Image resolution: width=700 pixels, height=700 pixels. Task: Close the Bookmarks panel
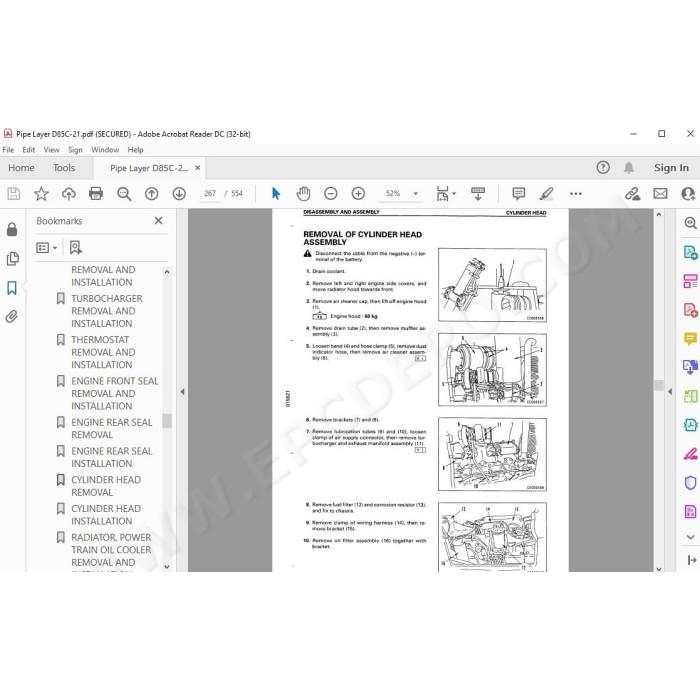pyautogui.click(x=158, y=221)
